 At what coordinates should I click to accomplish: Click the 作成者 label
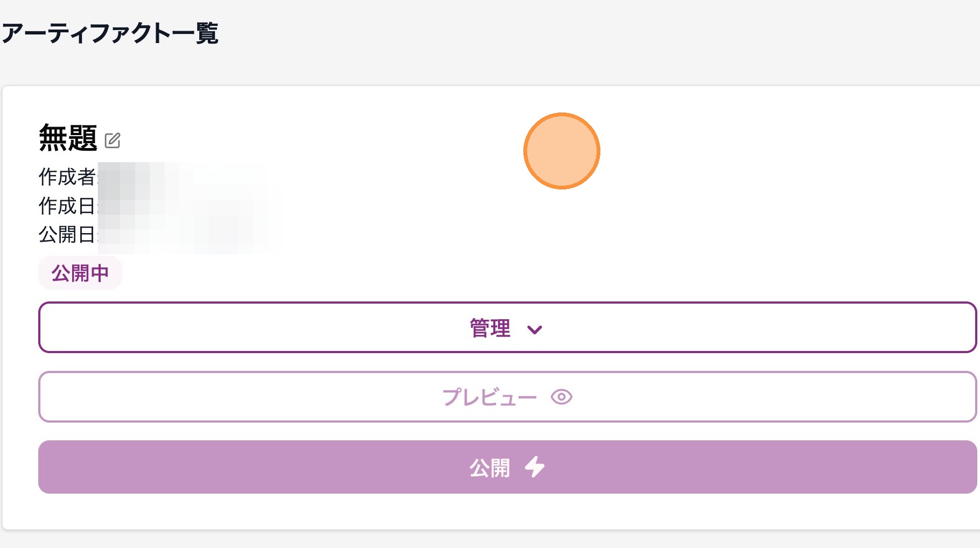[67, 177]
